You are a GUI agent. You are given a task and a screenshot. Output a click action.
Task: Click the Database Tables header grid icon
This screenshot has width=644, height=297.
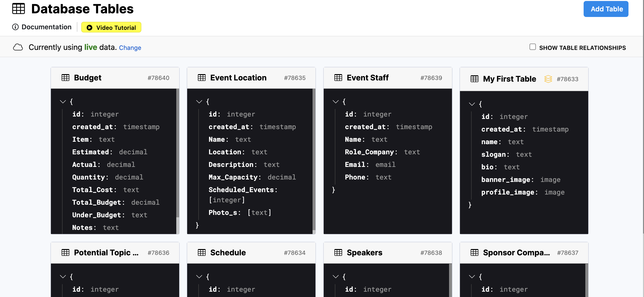pyautogui.click(x=18, y=9)
